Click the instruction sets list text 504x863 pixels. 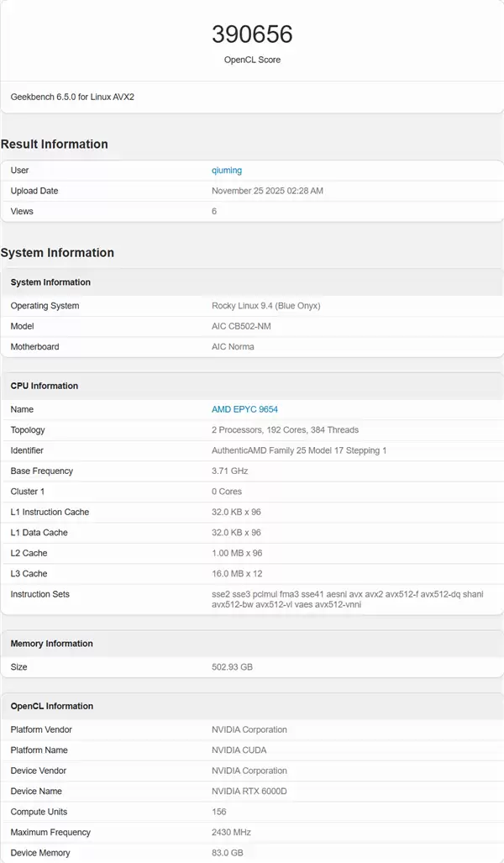(x=347, y=598)
